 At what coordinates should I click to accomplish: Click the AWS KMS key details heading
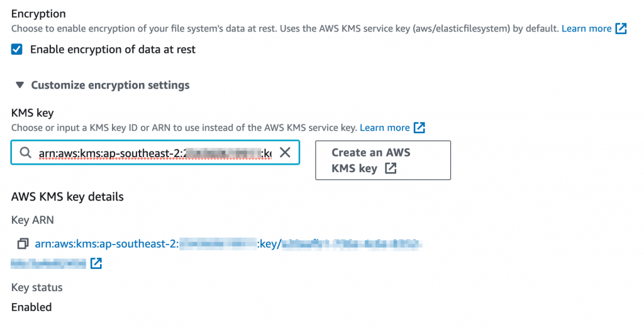(67, 197)
